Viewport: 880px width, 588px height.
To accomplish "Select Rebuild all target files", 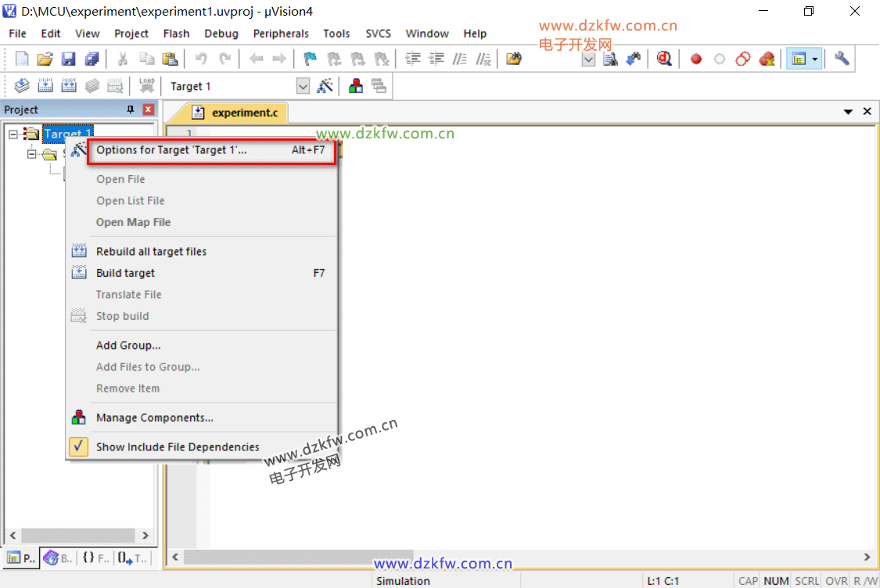I will pos(151,252).
